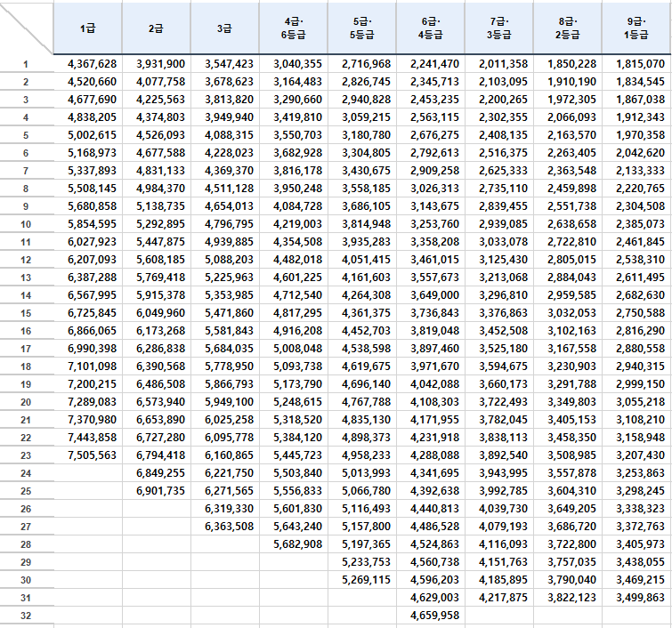Screen dimensions: 672x628
Task: Click row number 23 label
Action: [26, 455]
